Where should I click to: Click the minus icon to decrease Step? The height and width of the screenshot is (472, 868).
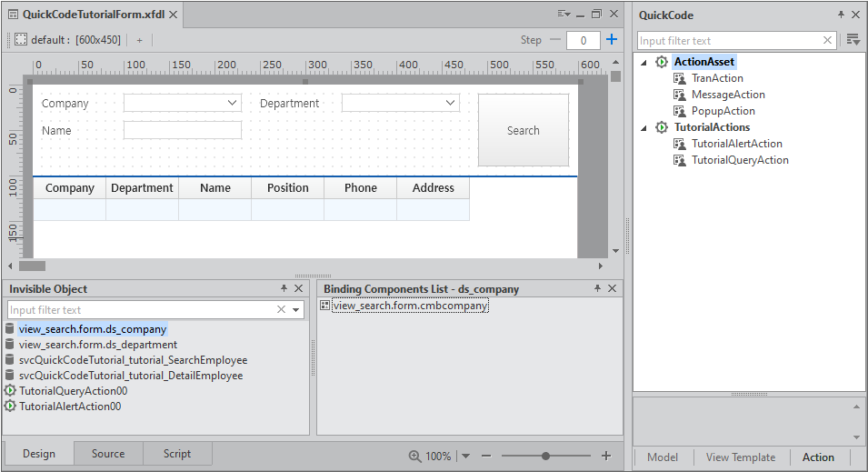[555, 40]
